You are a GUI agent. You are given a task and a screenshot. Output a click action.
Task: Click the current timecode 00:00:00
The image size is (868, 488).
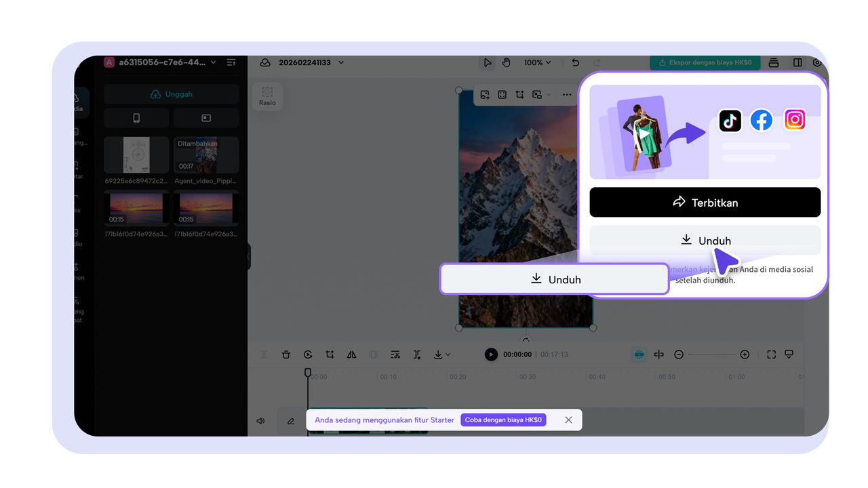[517, 354]
